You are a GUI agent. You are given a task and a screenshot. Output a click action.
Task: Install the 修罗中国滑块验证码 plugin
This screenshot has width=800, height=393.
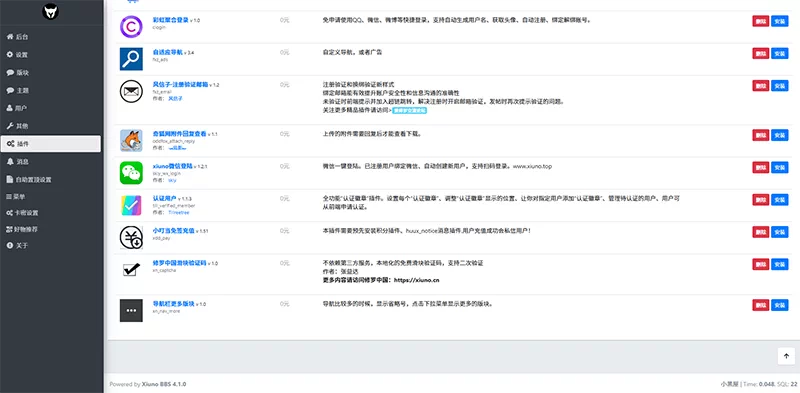779,264
